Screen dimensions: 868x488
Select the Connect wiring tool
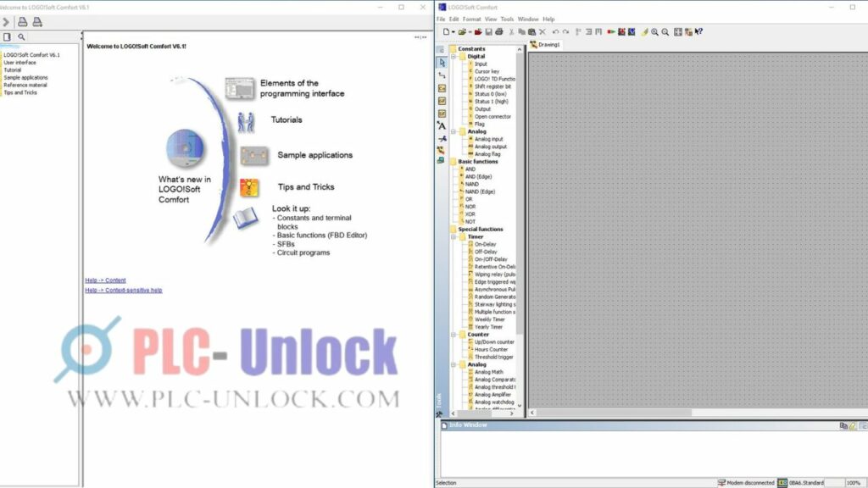tap(442, 75)
